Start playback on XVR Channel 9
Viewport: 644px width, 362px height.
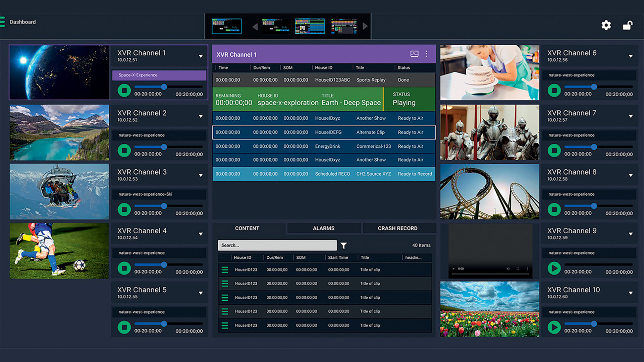tap(554, 268)
